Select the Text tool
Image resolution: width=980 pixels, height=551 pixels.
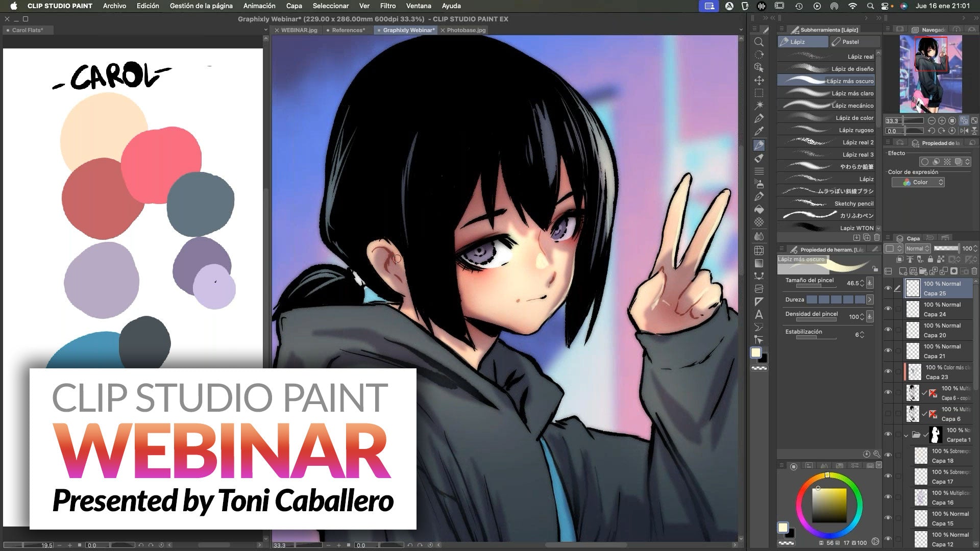pyautogui.click(x=759, y=315)
